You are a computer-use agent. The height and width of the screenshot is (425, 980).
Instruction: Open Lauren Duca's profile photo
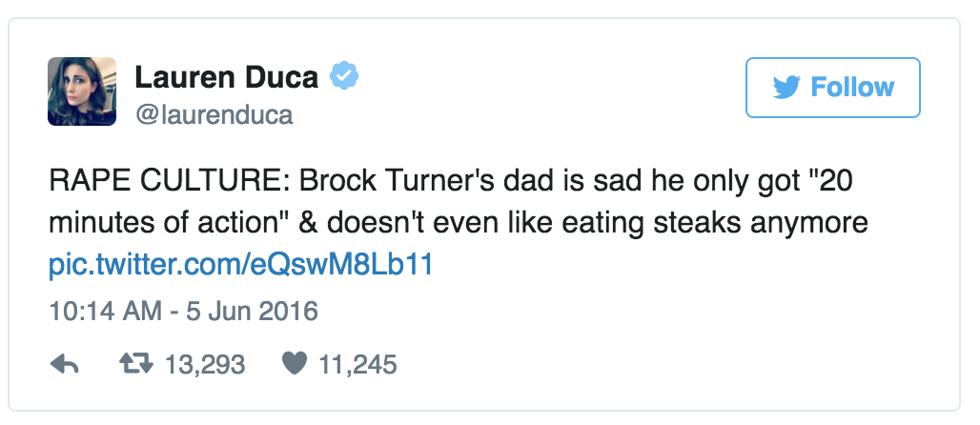click(x=82, y=91)
